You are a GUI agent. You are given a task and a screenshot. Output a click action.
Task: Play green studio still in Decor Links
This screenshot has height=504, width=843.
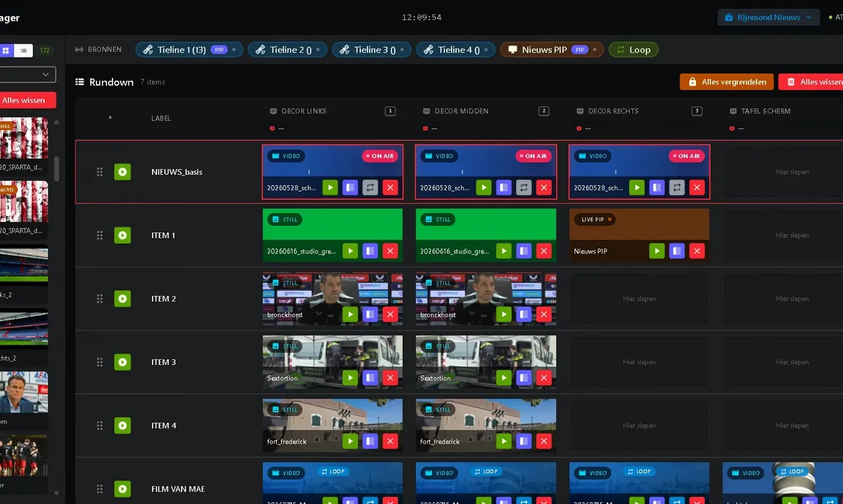point(350,251)
